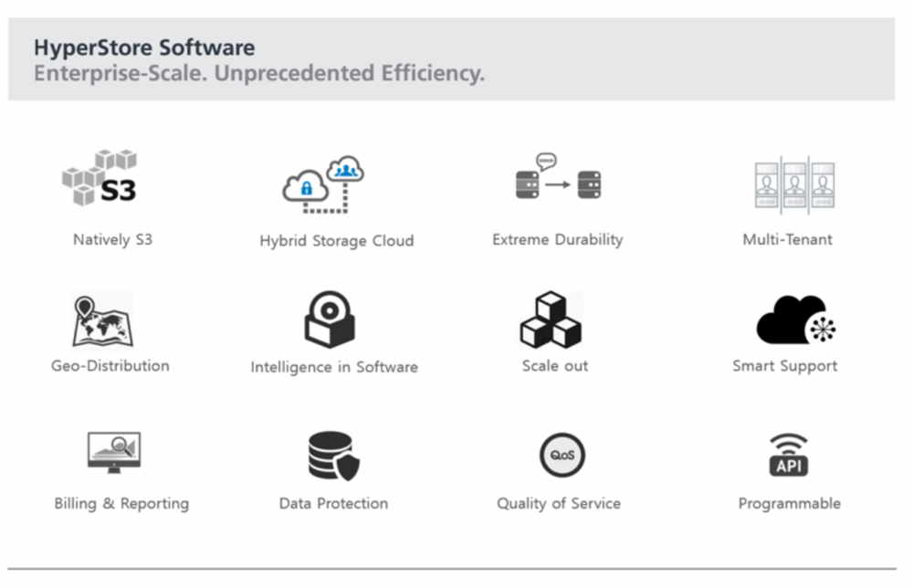Click the Geo-Distribution map icon
This screenshot has width=913, height=588.
[103, 320]
